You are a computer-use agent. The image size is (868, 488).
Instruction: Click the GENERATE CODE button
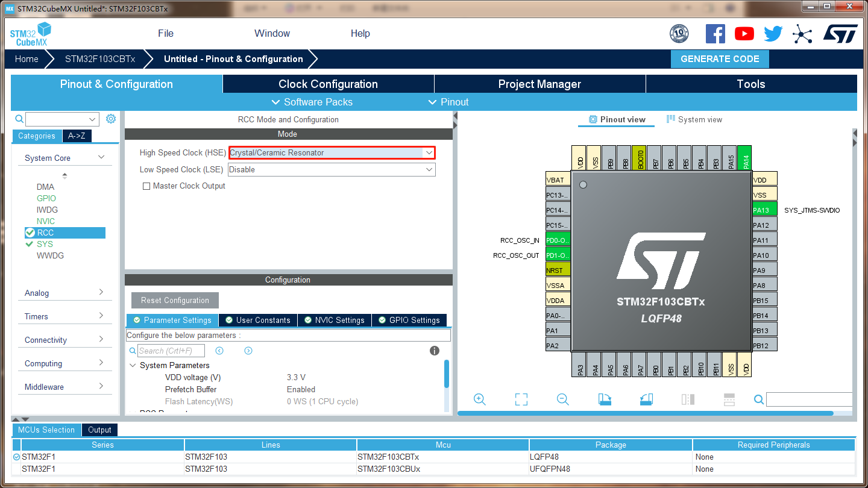tap(720, 59)
